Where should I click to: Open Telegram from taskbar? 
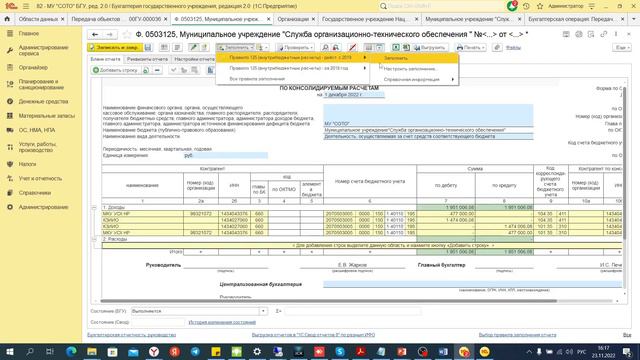[195, 352]
